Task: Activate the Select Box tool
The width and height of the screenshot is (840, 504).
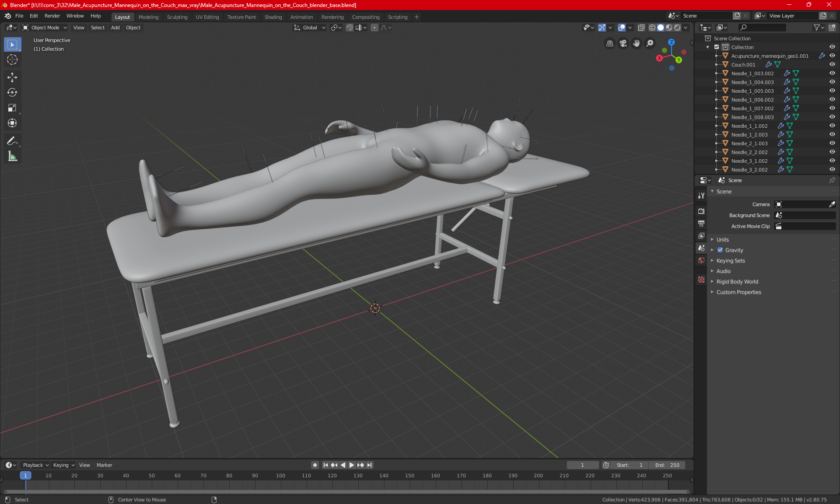Action: point(12,45)
